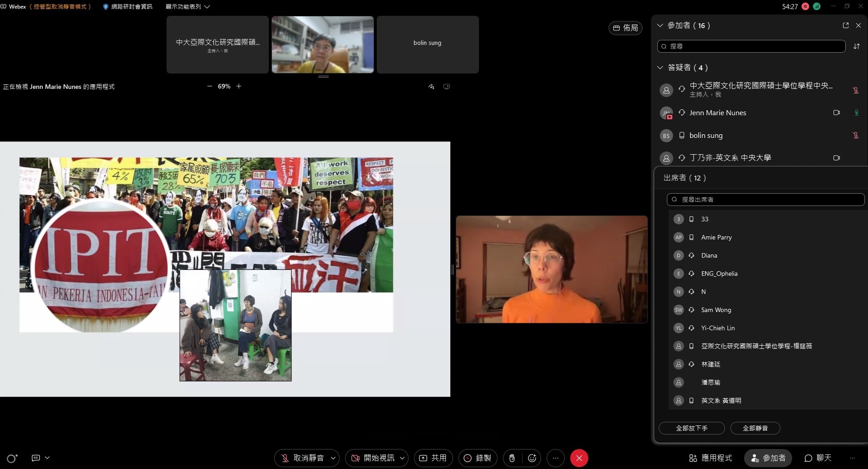The height and width of the screenshot is (469, 868).
Task: Select attendee Sam Wong
Action: click(x=767, y=310)
